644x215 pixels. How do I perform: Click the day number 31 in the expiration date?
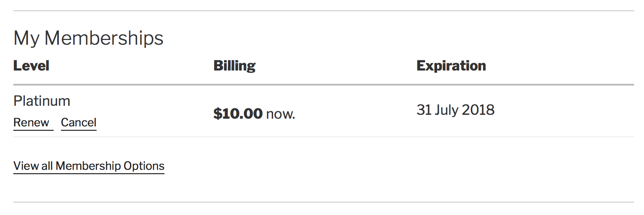coord(424,110)
